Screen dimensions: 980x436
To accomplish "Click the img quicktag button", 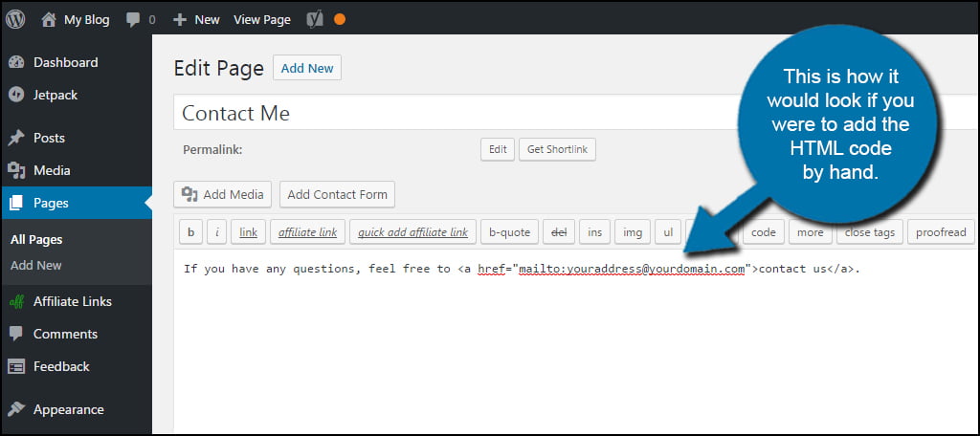I will coord(633,232).
